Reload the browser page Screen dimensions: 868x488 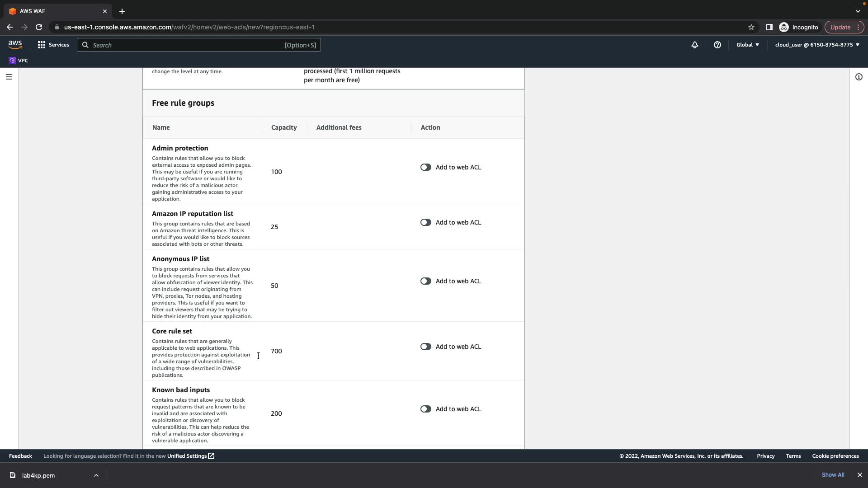pos(39,27)
